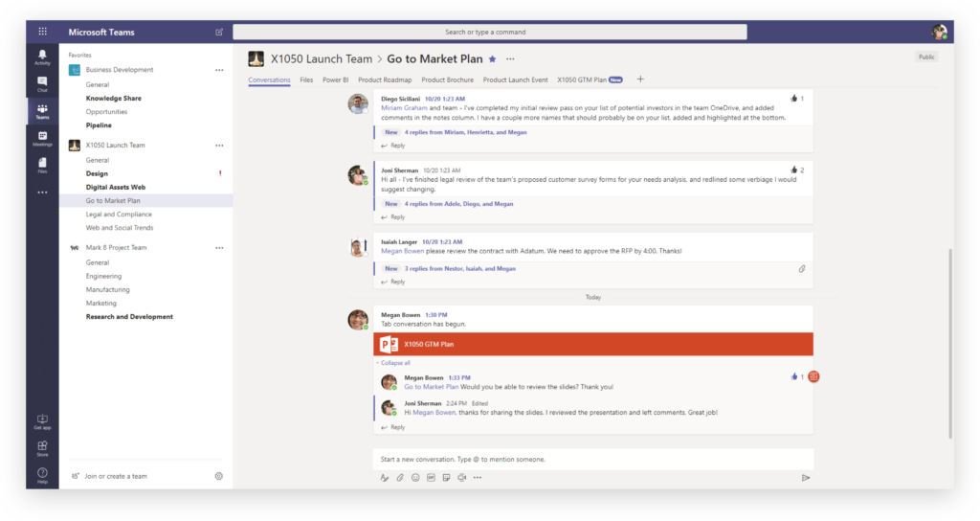Open more compose options ellipsis
Screen dimensions: 980x521
tap(478, 478)
